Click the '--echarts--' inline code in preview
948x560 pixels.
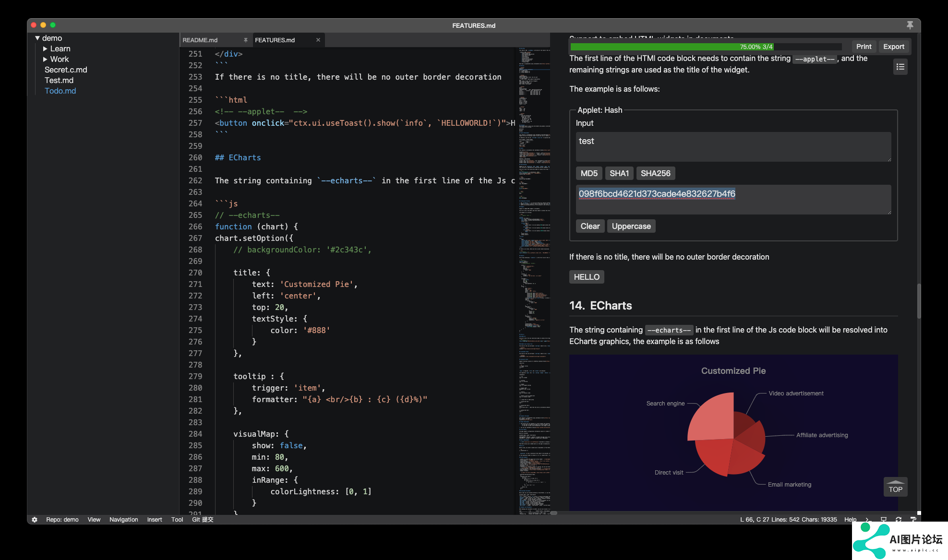tap(669, 330)
